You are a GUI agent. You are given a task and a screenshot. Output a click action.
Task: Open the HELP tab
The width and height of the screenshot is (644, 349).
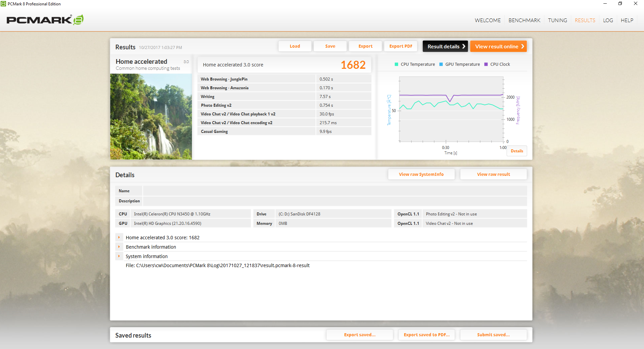pos(627,20)
